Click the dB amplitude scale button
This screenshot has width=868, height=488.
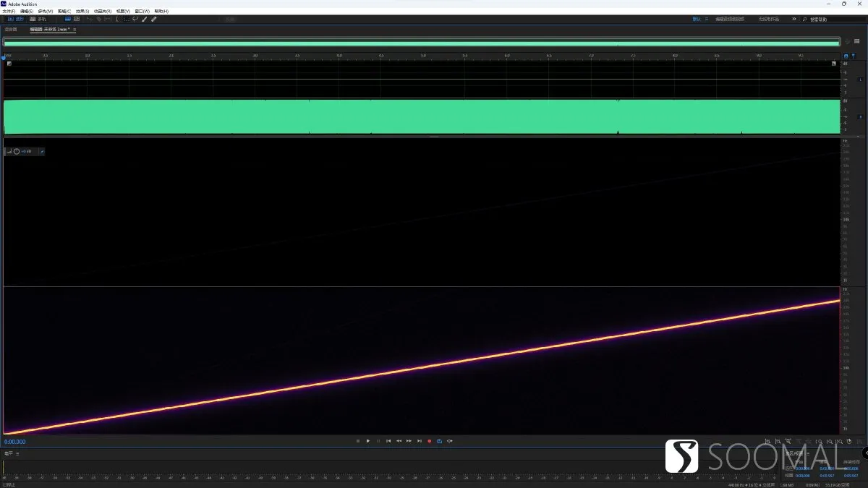point(846,64)
